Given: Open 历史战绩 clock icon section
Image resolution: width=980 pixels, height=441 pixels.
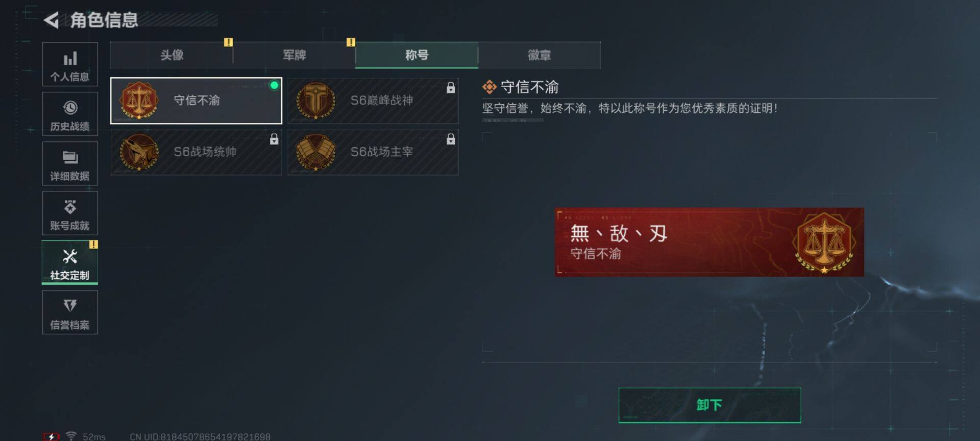Looking at the screenshot, I should click(x=70, y=114).
